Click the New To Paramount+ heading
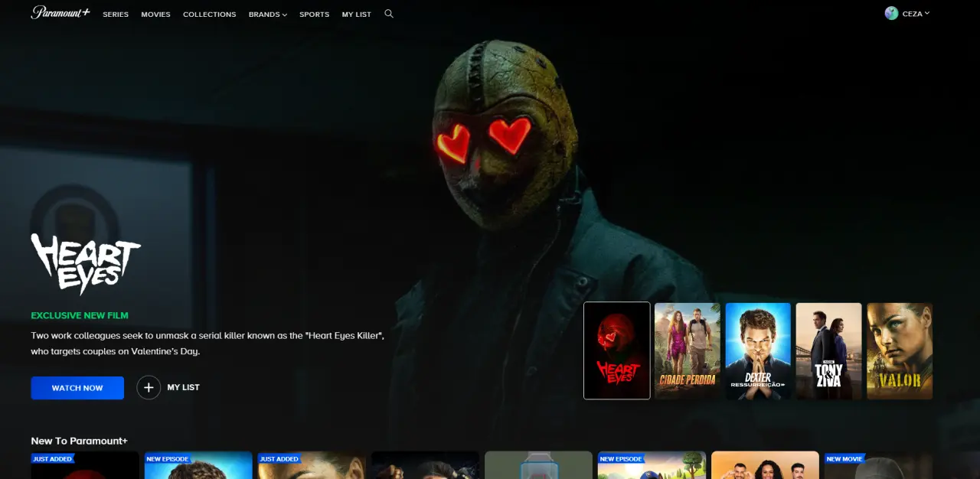The height and width of the screenshot is (479, 980). pos(79,441)
